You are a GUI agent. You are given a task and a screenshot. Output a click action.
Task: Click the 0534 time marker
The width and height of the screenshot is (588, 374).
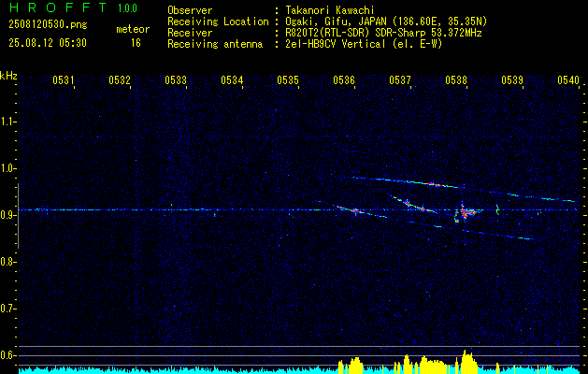[x=232, y=79]
